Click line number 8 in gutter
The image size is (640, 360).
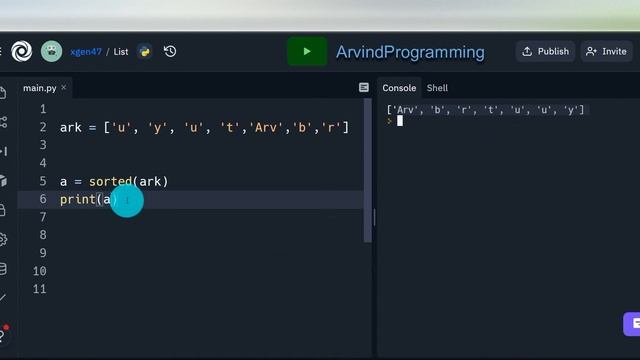pyautogui.click(x=43, y=235)
